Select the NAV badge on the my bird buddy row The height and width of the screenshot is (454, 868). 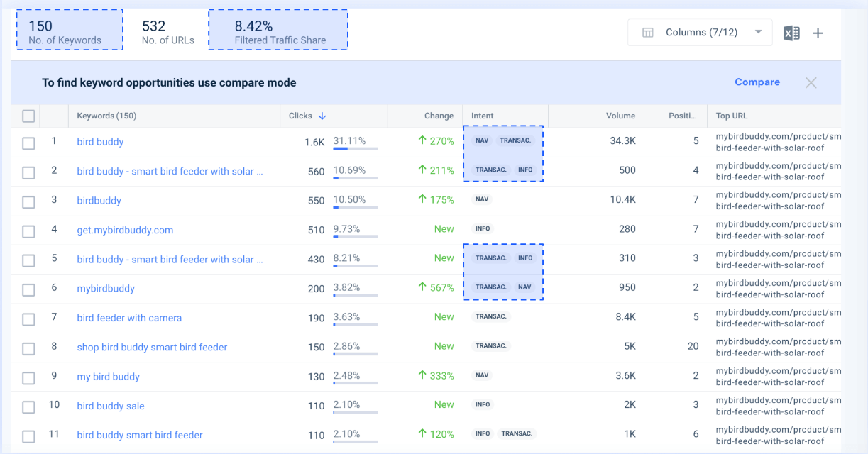482,375
